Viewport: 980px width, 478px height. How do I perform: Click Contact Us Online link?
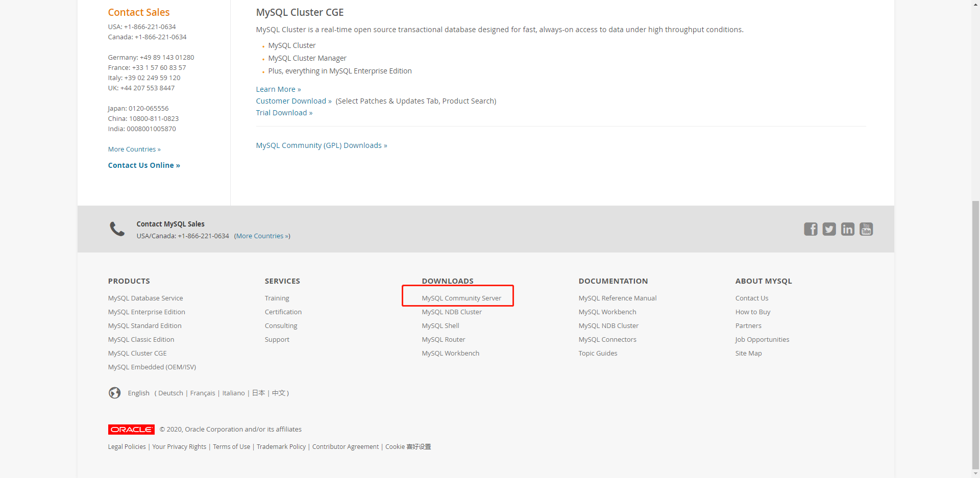[x=144, y=165]
